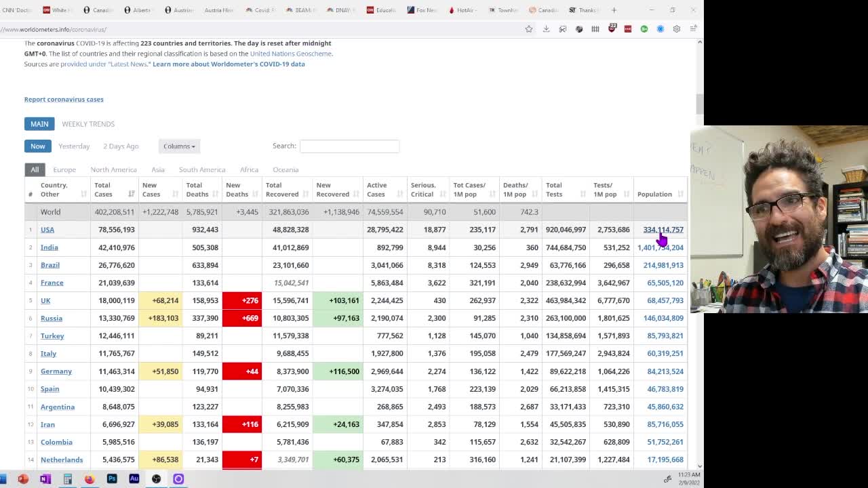Open Calculator from the taskbar
Image resolution: width=868 pixels, height=488 pixels.
[x=67, y=479]
